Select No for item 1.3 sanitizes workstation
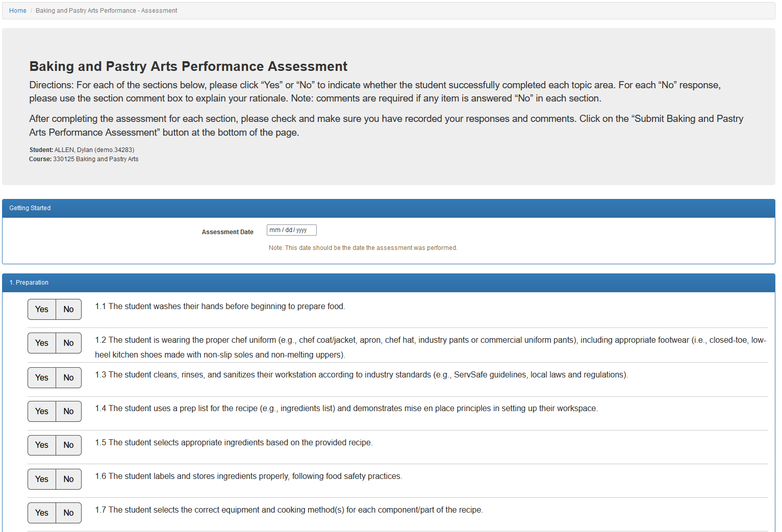Image resolution: width=782 pixels, height=532 pixels. (68, 377)
